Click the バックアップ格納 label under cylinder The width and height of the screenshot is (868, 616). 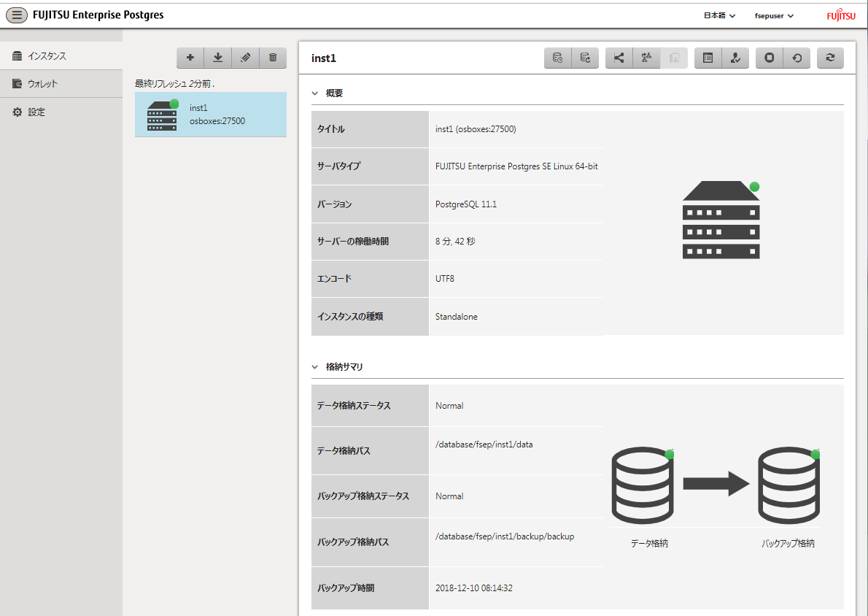click(788, 544)
